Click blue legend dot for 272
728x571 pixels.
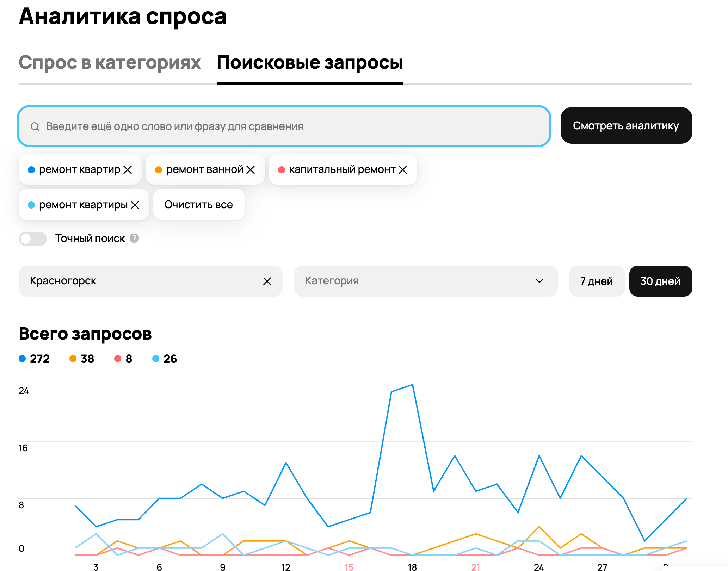(x=22, y=359)
